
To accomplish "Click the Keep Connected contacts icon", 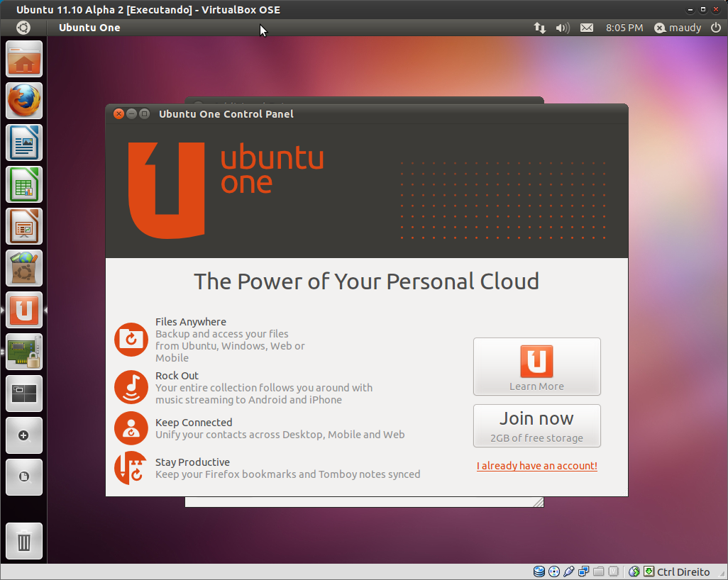I will pos(131,428).
